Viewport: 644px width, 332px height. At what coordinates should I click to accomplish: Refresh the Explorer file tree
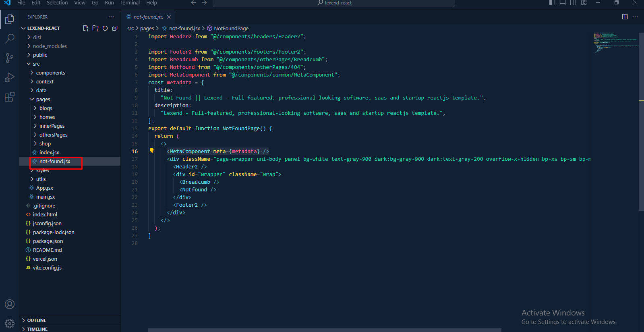(105, 28)
